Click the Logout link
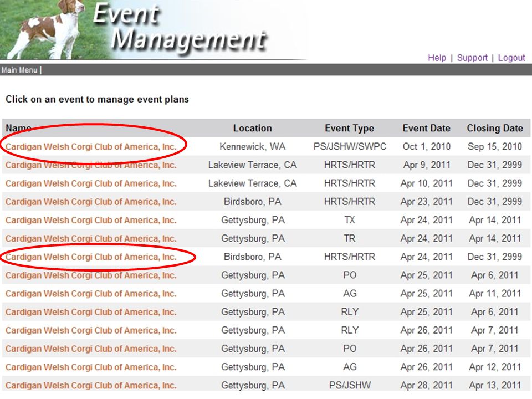Screen dimensions: 532x399 pyautogui.click(x=511, y=58)
